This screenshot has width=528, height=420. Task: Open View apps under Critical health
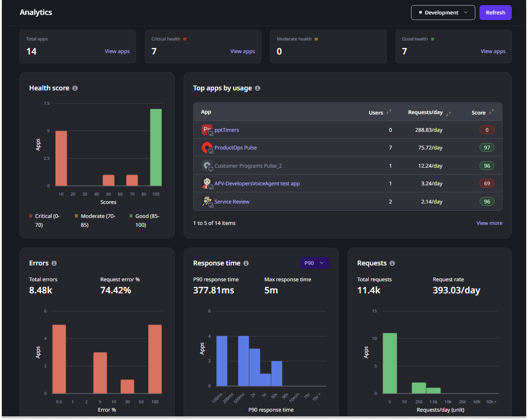click(x=242, y=51)
